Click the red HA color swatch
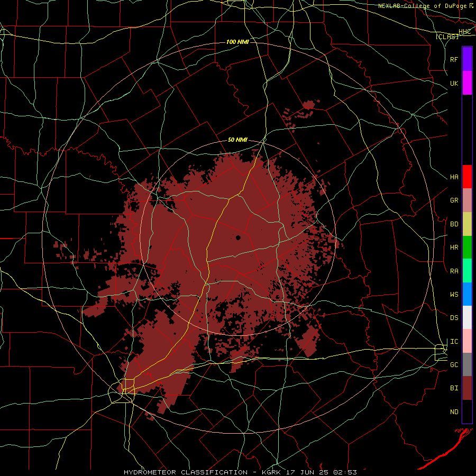Screen dimensions: 476x476 tap(467, 177)
